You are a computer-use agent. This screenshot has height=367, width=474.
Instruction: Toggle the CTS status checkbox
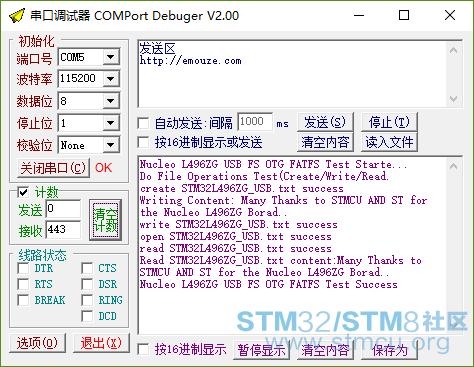(x=87, y=268)
